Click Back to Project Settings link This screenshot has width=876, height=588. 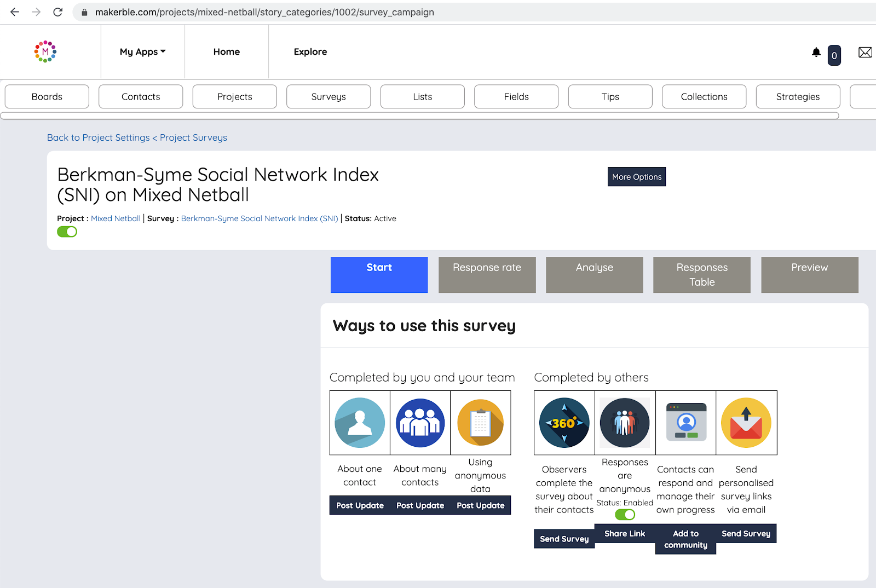click(x=99, y=137)
